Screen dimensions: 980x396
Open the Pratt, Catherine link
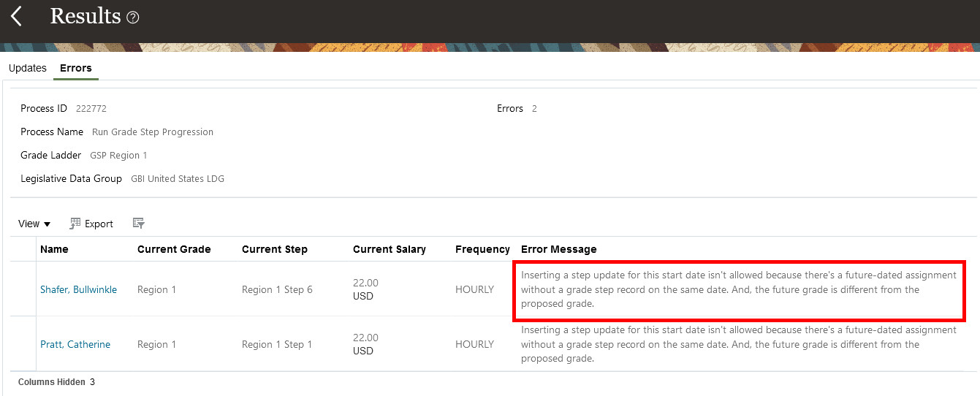(75, 344)
